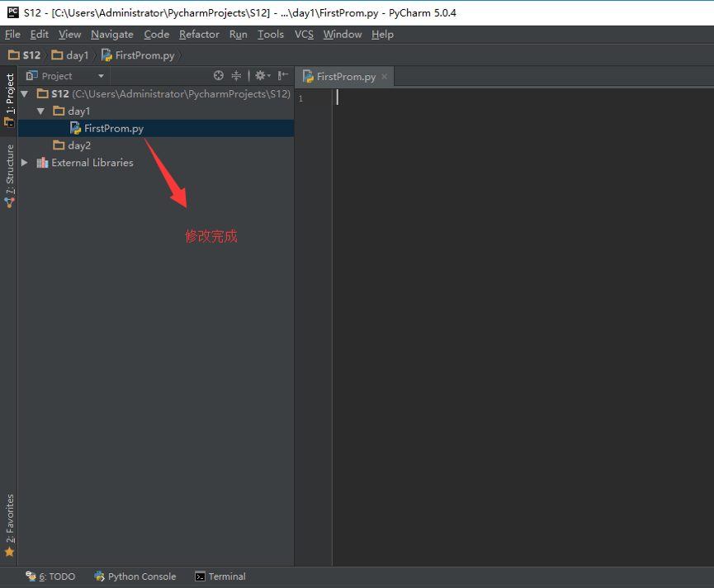
Task: Click S12 breadcrumb in navigation bar
Action: (25, 55)
